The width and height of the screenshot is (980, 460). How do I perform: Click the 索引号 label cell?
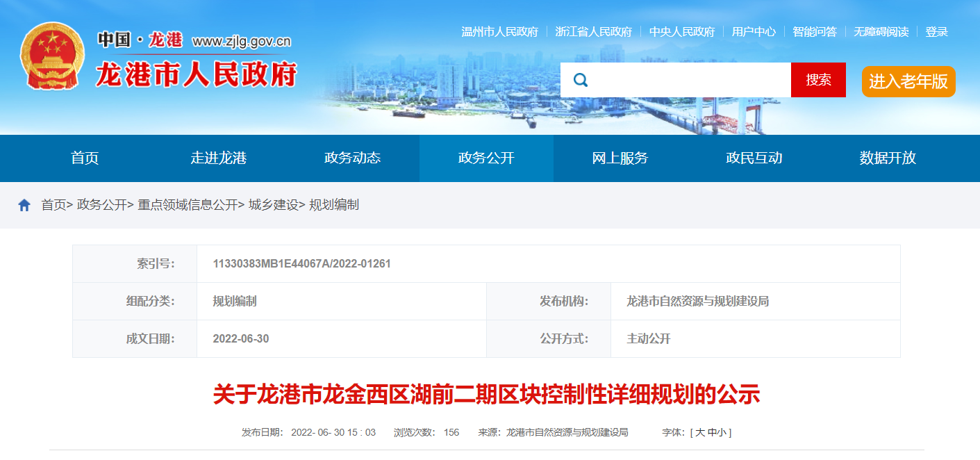tap(135, 264)
